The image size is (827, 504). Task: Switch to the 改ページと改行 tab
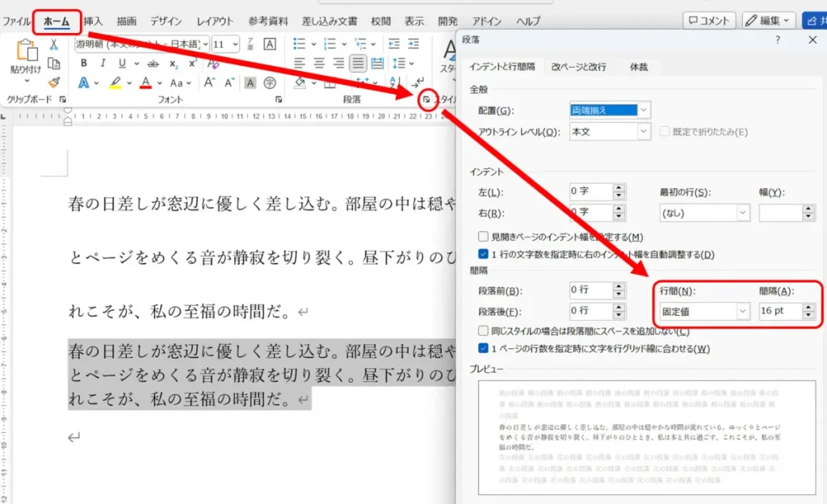click(x=578, y=67)
